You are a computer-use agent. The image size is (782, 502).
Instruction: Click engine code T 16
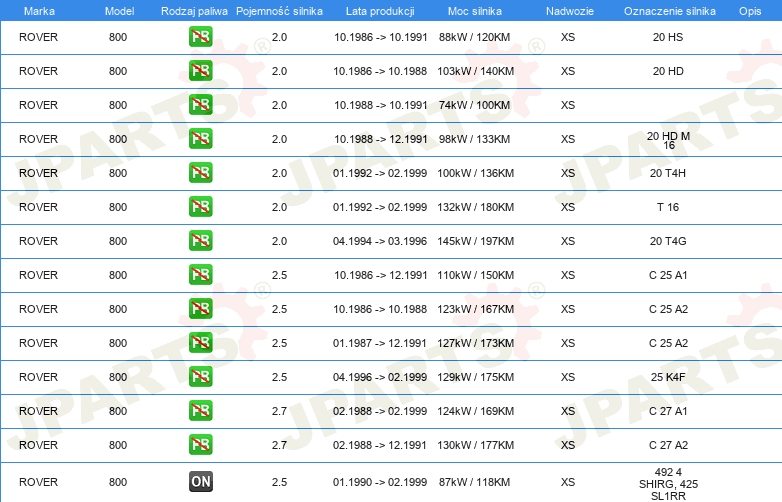[668, 207]
